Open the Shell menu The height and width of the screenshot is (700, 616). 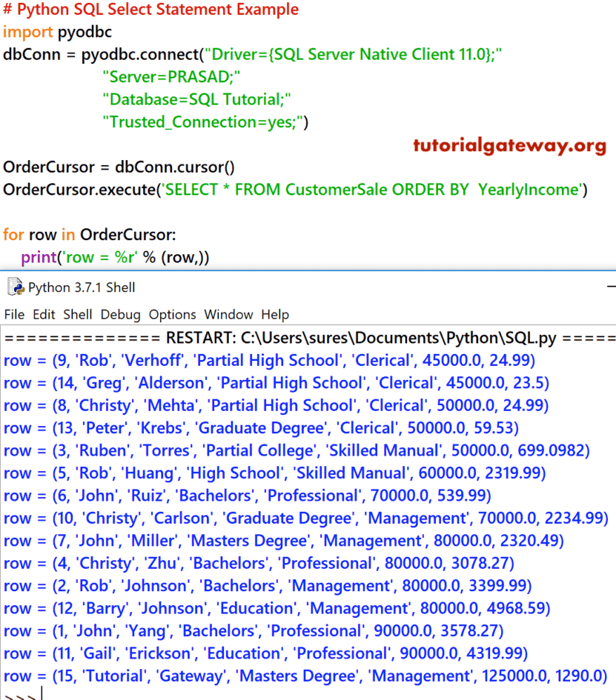(x=77, y=314)
